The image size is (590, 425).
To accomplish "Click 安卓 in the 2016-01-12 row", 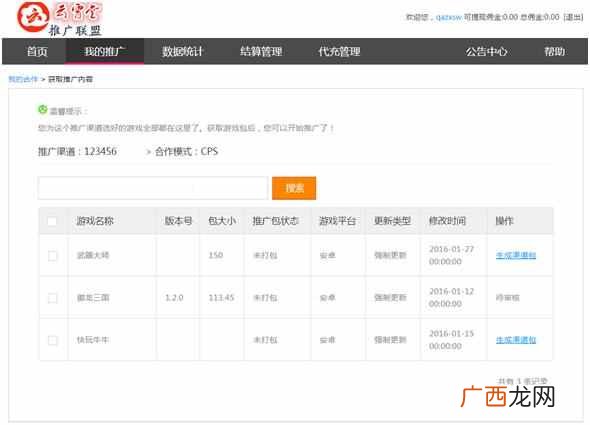I will 327,298.
